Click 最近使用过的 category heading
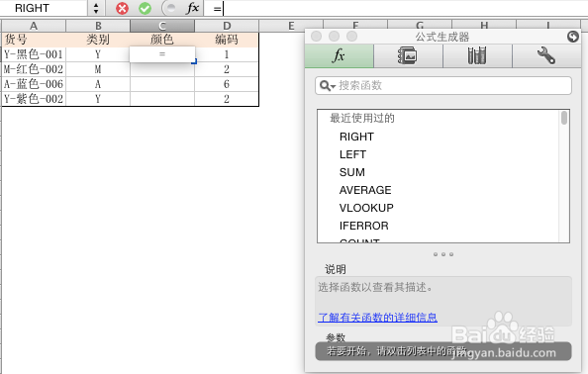Image resolution: width=588 pixels, height=374 pixels. click(x=362, y=119)
